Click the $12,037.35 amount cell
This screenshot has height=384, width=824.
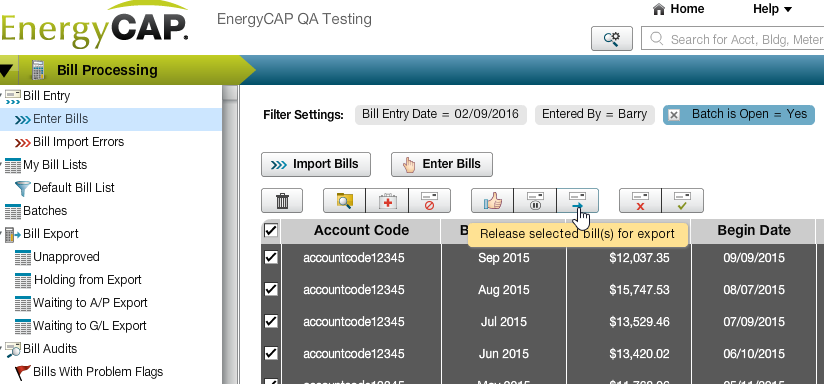(639, 258)
